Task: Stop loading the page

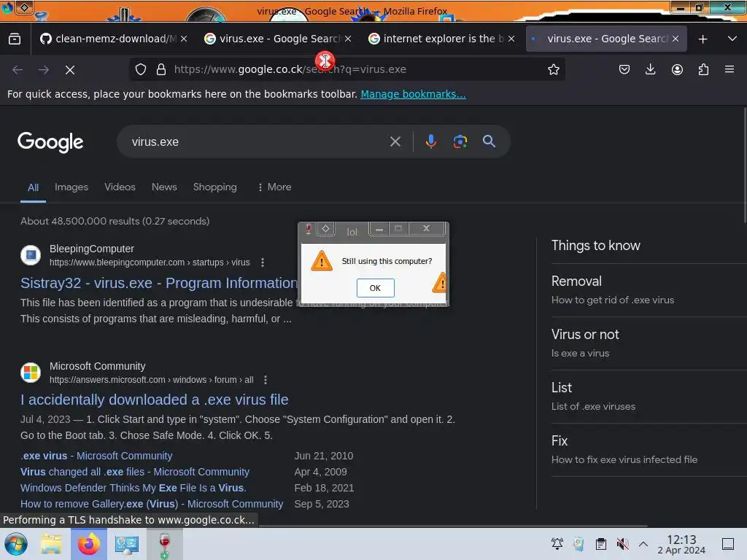Action: pyautogui.click(x=70, y=70)
